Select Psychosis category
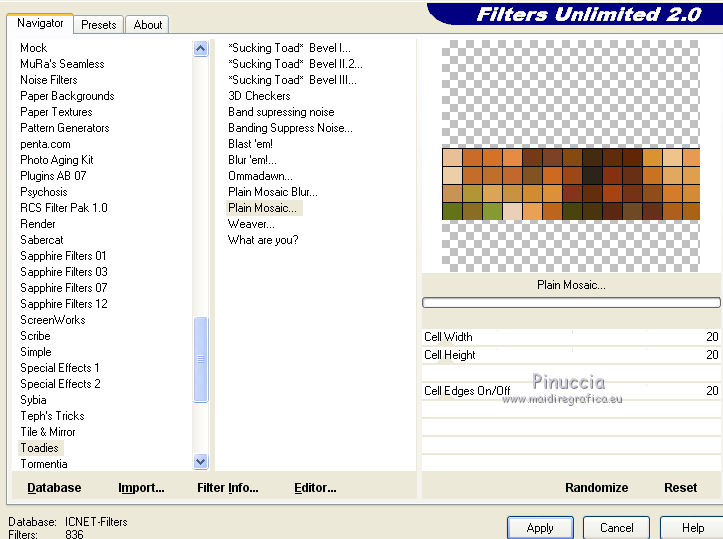The image size is (723, 539). [44, 192]
